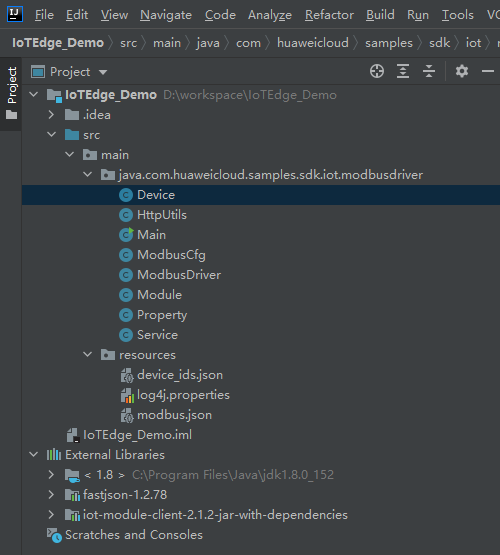Screen dimensions: 500x555
Task: Collapse the resources folder
Action: [87, 354]
